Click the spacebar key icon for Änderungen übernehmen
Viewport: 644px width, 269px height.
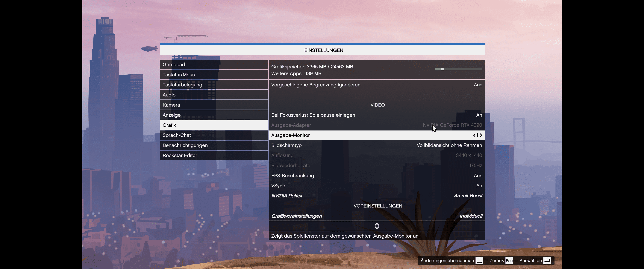(479, 261)
